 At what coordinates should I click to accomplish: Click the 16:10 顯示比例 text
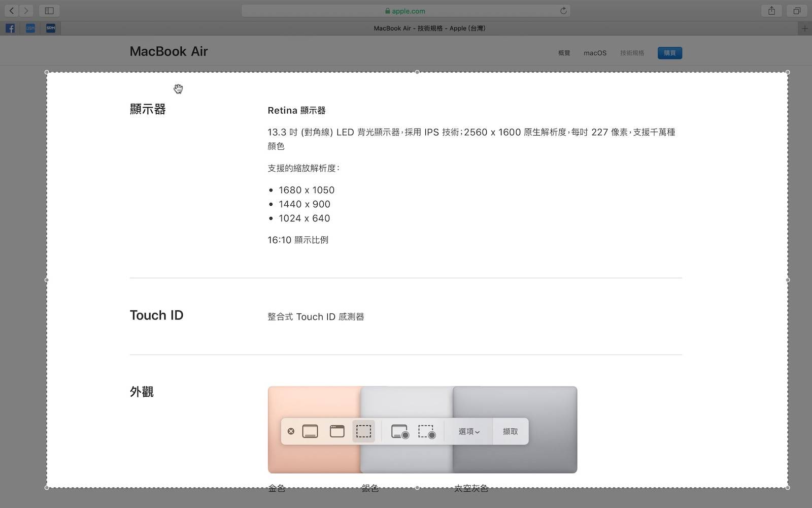[298, 240]
